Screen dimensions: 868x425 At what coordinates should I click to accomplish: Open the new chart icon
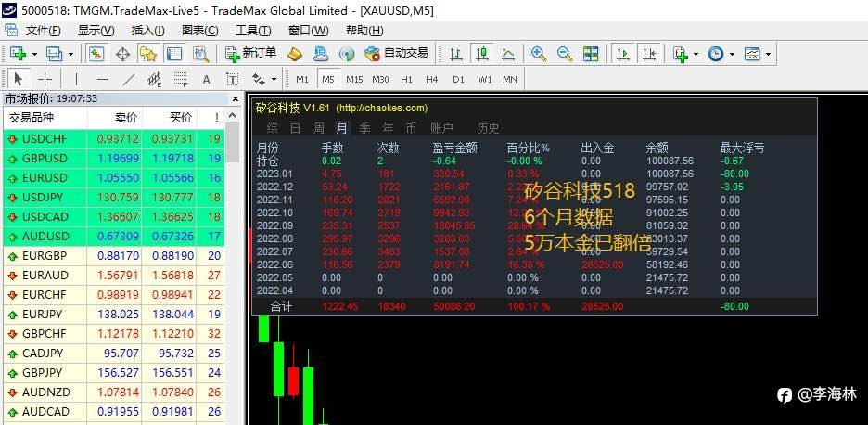[x=19, y=54]
